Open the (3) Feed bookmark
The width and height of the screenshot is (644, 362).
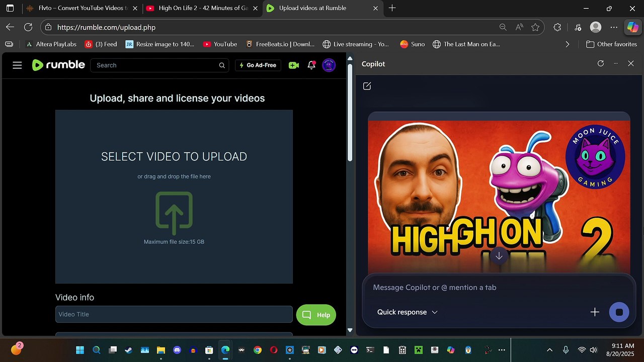pyautogui.click(x=101, y=44)
